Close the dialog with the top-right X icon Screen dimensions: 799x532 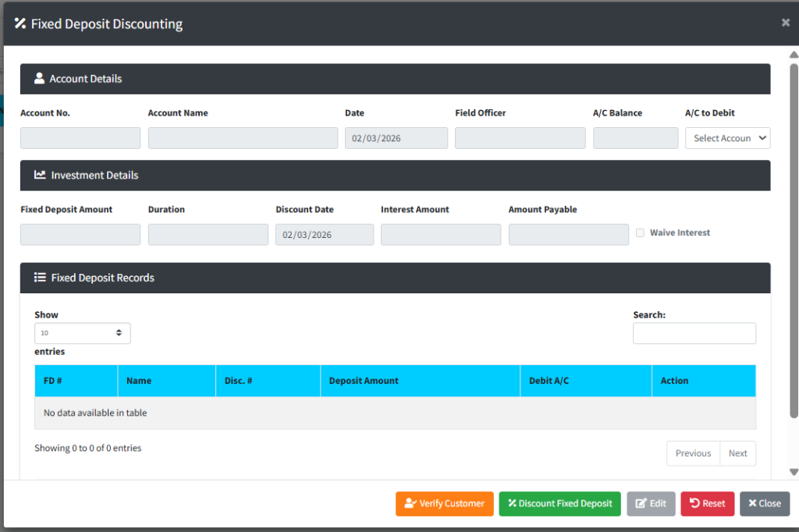click(x=785, y=23)
